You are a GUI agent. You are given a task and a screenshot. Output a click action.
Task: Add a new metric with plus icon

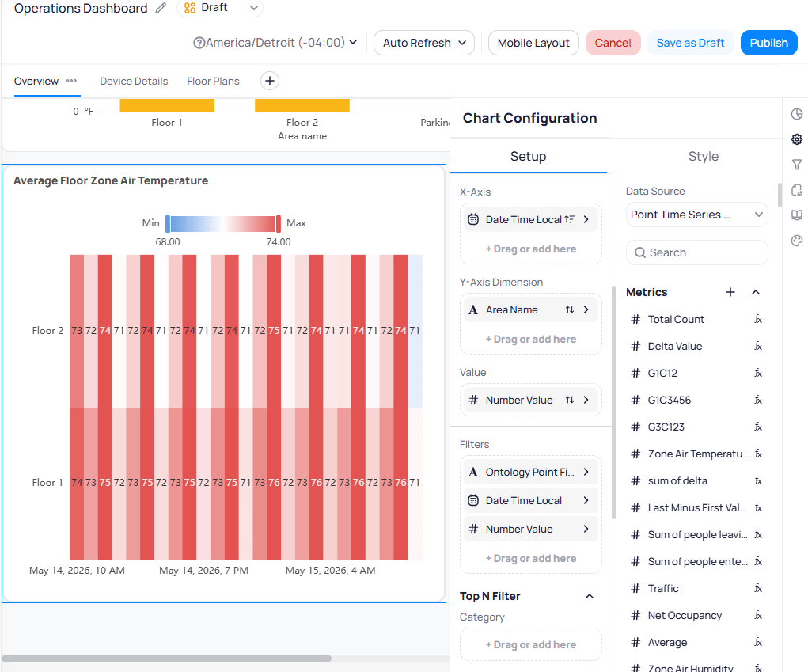730,292
